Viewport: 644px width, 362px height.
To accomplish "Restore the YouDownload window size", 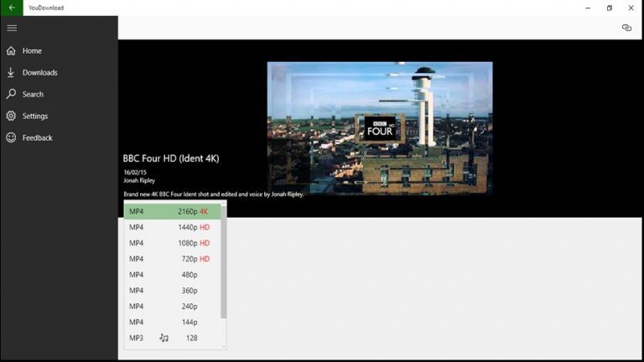I will coord(610,8).
